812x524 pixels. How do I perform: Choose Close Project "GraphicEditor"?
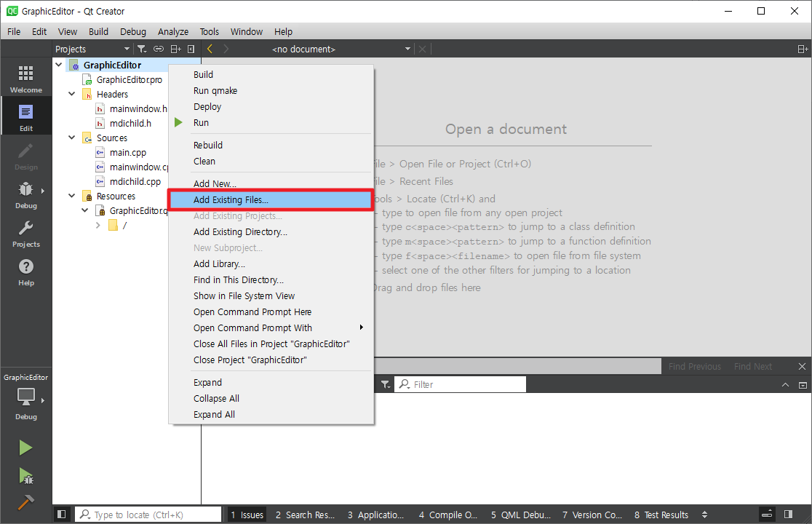(x=271, y=360)
